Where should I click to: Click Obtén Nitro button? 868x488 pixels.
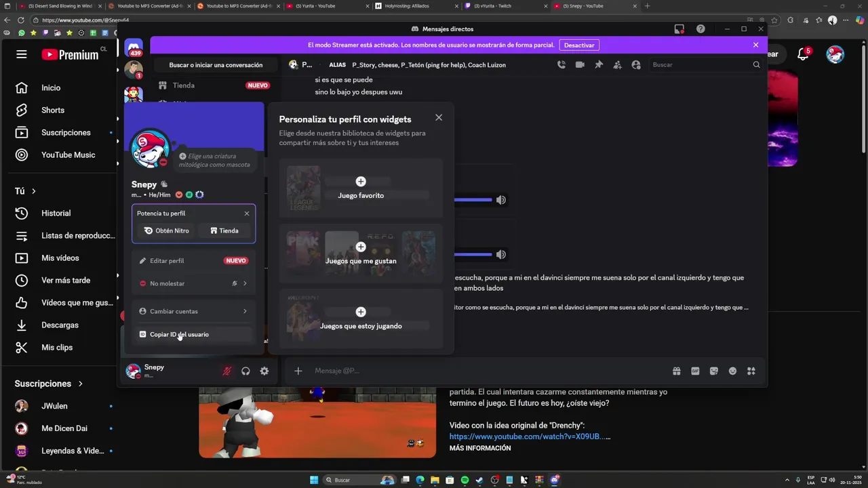pyautogui.click(x=167, y=230)
